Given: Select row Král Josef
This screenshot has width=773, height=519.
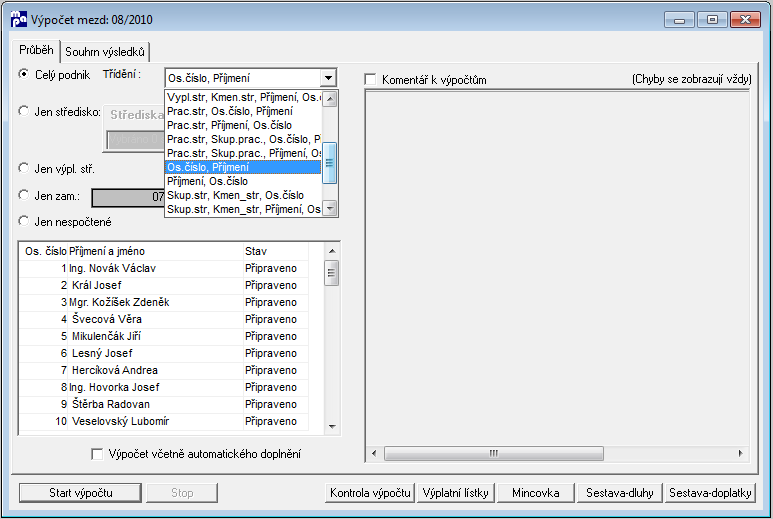Looking at the screenshot, I should [164, 285].
